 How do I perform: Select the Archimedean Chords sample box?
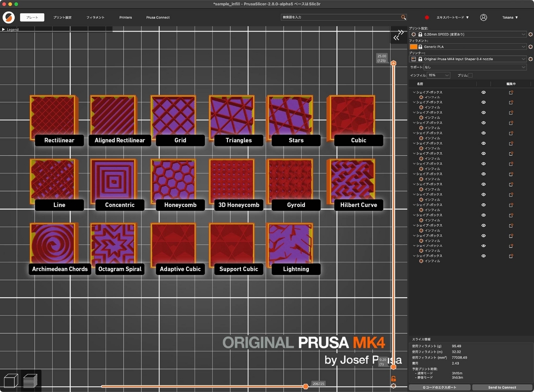tap(53, 245)
